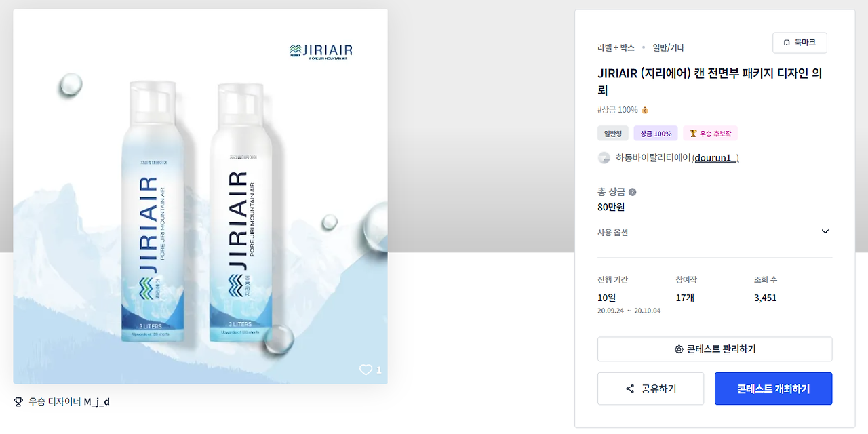Image resolution: width=868 pixels, height=434 pixels.
Task: Click the contest title JIRIAIR 패키지 디자인 의뢰
Action: click(710, 81)
